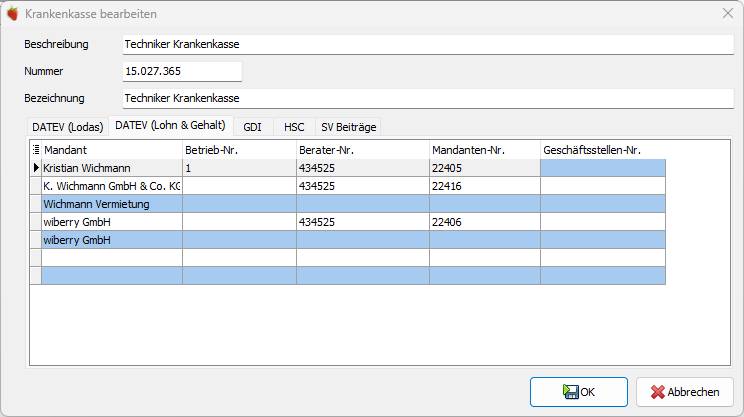Sort by the Geschäftsstellen-Nr. column header

[x=603, y=150]
